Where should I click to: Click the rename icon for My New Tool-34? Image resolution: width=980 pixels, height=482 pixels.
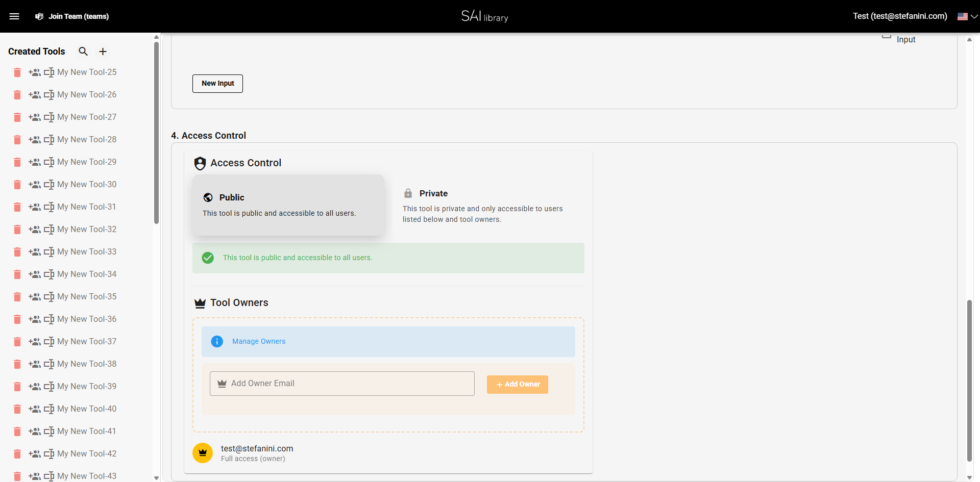(x=49, y=274)
